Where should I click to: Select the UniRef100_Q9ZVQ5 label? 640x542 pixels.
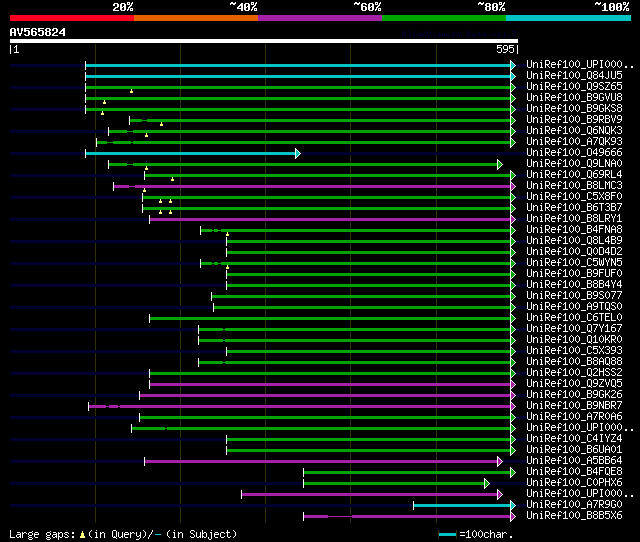pos(574,384)
